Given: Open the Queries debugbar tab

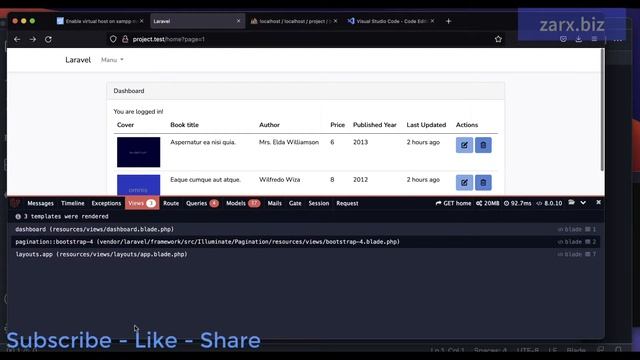Looking at the screenshot, I should click(x=202, y=203).
